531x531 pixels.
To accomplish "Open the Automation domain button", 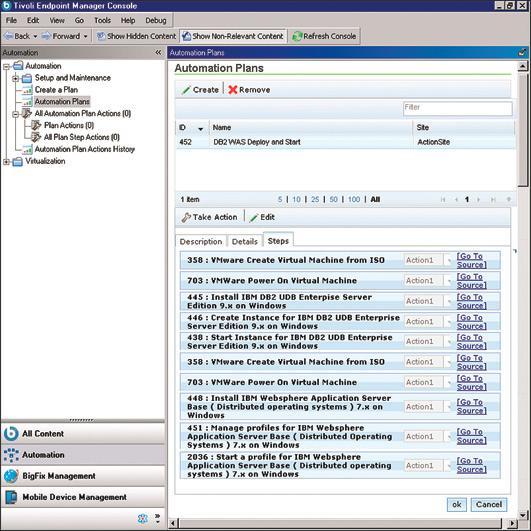I will pyautogui.click(x=83, y=455).
